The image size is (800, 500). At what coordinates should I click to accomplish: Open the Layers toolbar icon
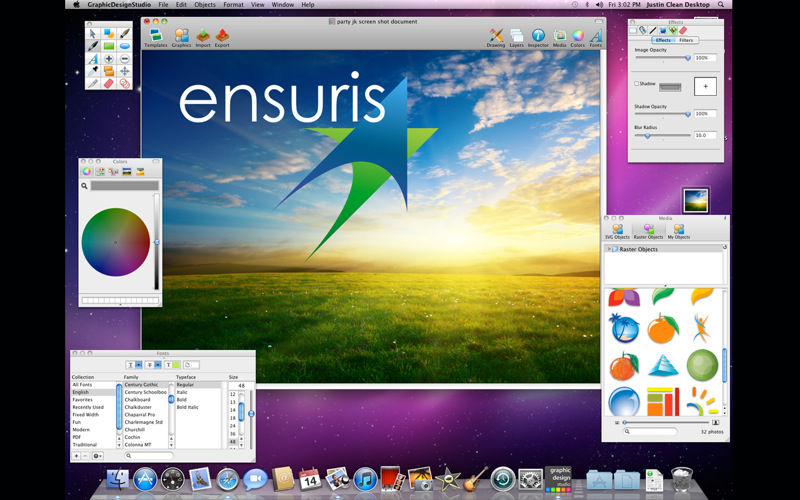(x=516, y=38)
